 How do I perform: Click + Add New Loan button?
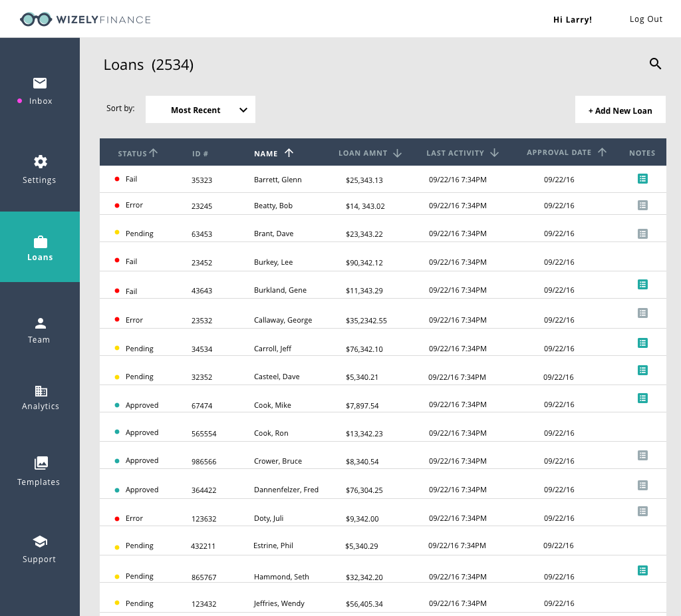point(620,110)
